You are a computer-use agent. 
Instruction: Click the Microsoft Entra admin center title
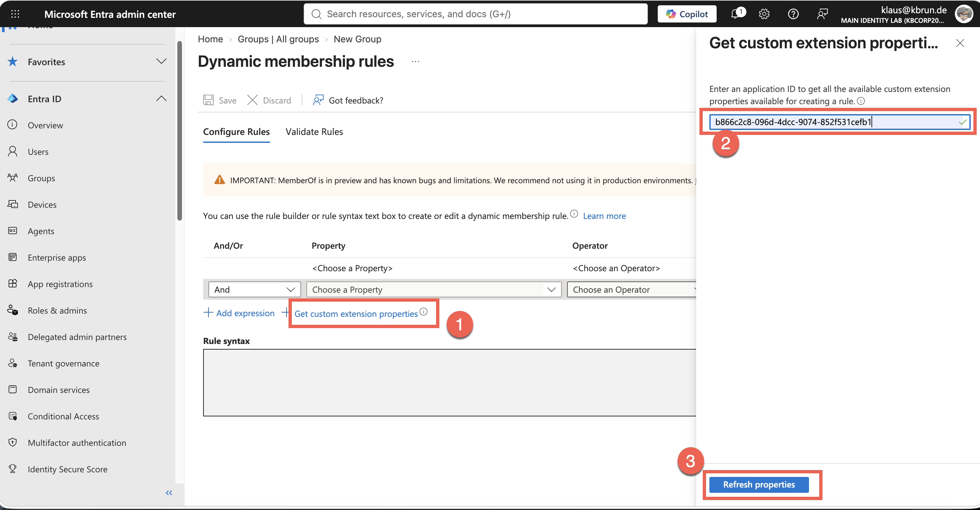pyautogui.click(x=110, y=14)
